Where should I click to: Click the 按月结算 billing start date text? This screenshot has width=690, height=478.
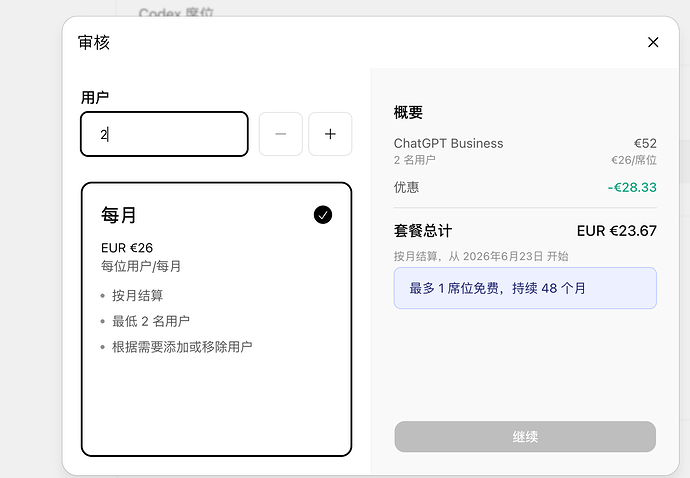(481, 256)
